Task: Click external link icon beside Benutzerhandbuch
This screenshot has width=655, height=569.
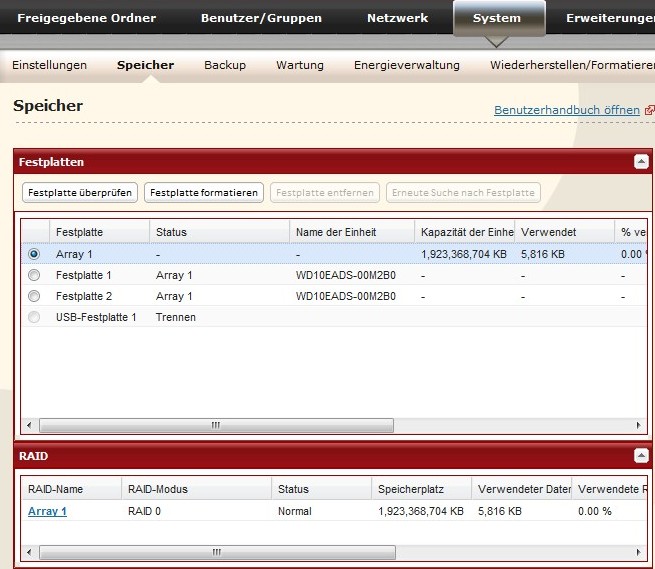Action: tap(650, 110)
